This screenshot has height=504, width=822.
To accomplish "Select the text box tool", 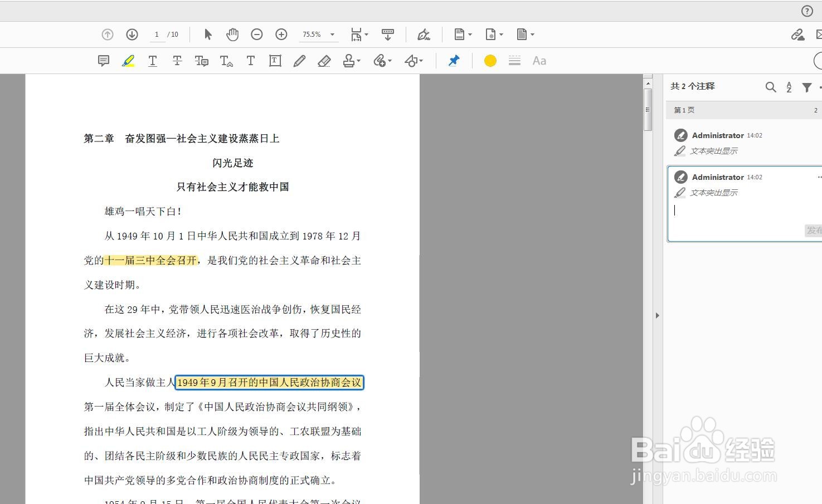I will click(x=275, y=61).
